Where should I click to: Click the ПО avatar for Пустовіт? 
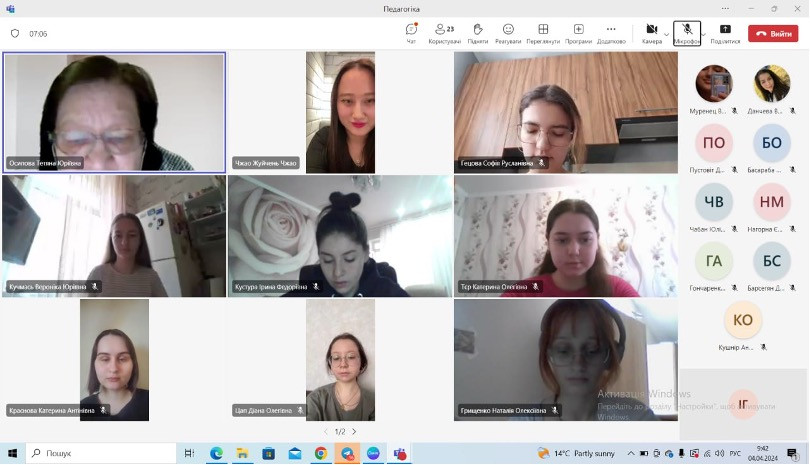point(714,143)
